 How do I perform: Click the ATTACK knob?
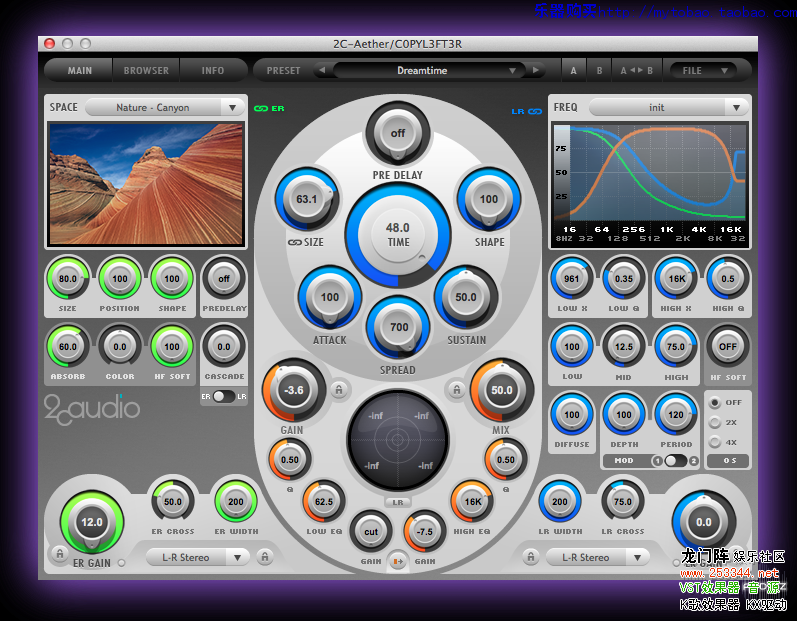(x=329, y=297)
